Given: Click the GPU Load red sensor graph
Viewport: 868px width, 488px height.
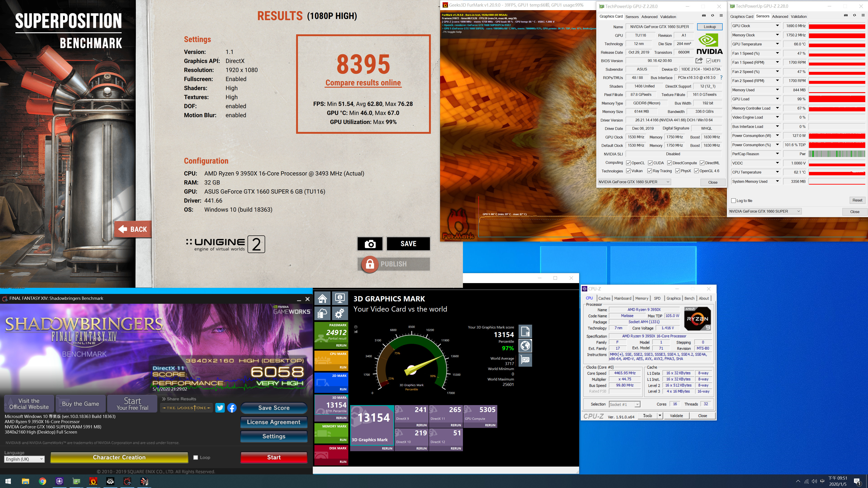Looking at the screenshot, I should click(837, 99).
